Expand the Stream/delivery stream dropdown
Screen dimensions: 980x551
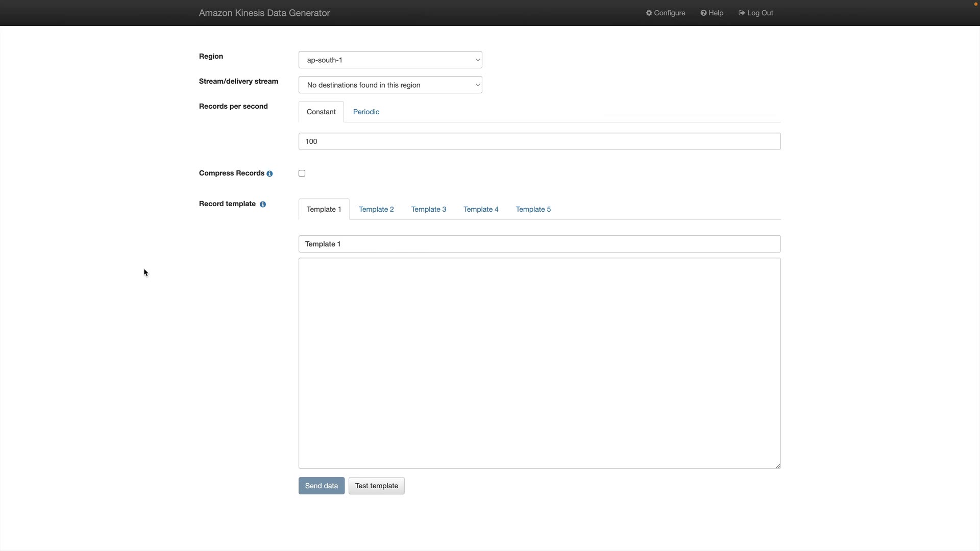[x=390, y=85]
